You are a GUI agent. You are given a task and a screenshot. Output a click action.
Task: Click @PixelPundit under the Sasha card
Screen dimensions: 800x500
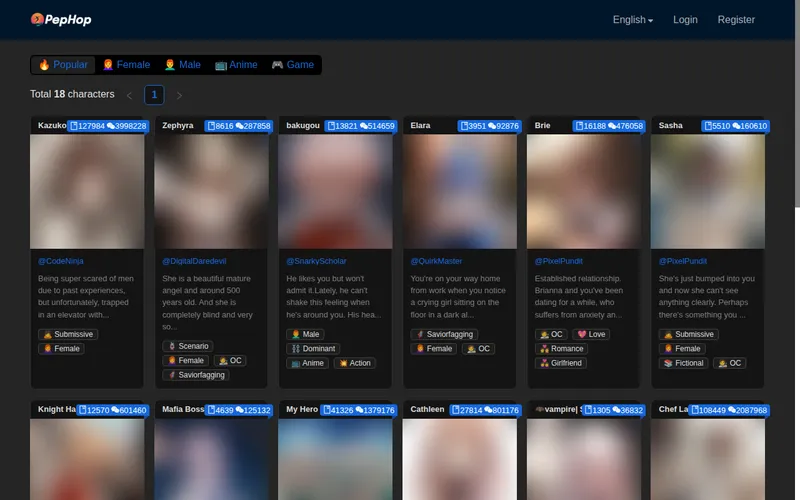tap(683, 261)
